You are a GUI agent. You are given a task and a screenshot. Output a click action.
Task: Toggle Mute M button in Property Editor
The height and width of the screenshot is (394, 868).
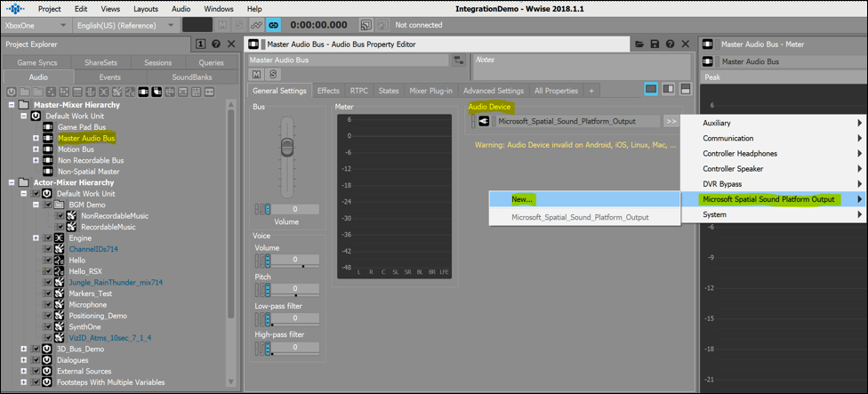tap(257, 74)
